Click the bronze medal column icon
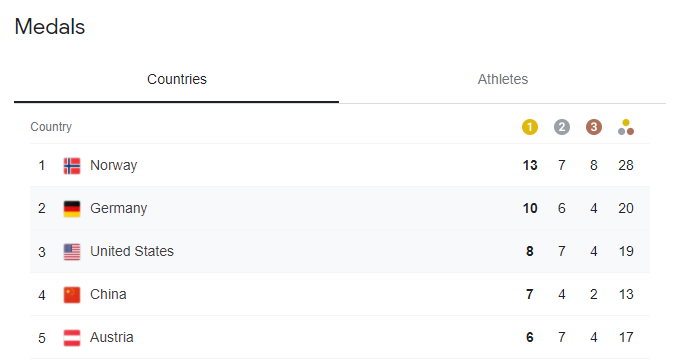Viewport: 677px width, 364px height. pyautogui.click(x=594, y=127)
